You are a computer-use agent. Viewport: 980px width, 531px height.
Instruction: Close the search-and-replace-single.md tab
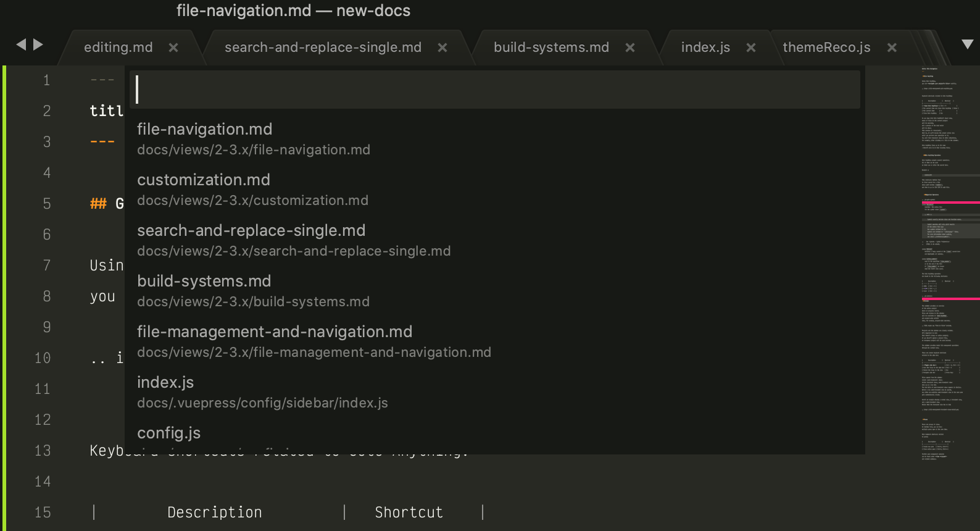point(442,48)
